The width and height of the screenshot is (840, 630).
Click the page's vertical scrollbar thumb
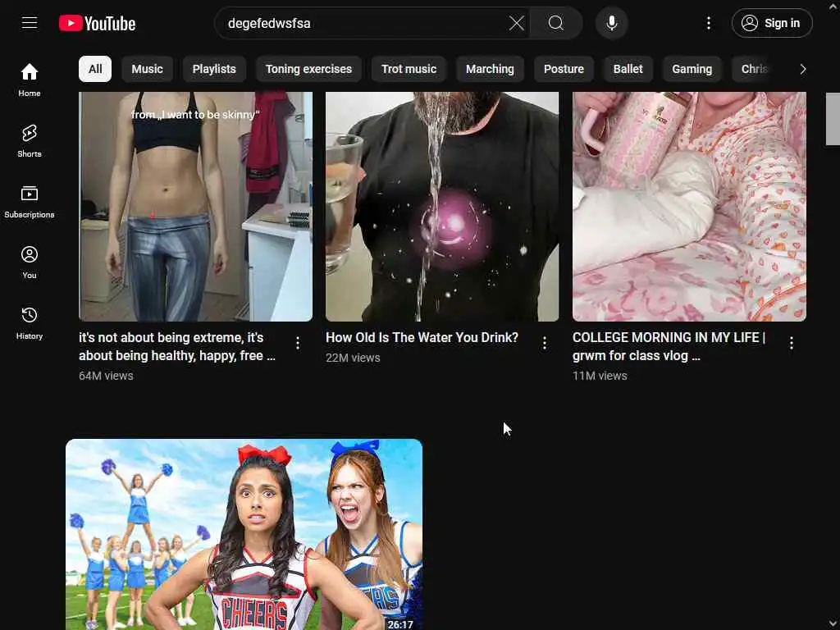(833, 119)
